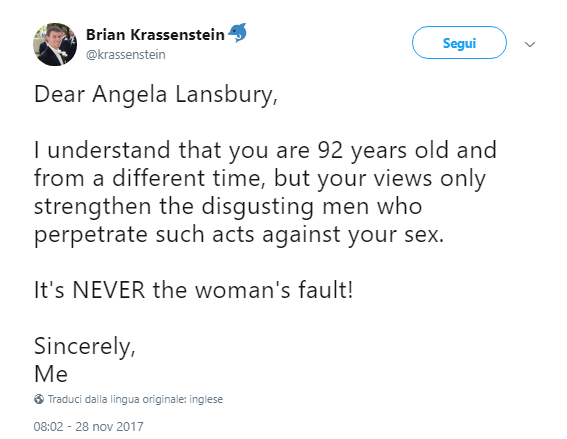Click the 'Sincerely,' closing line

(x=85, y=346)
